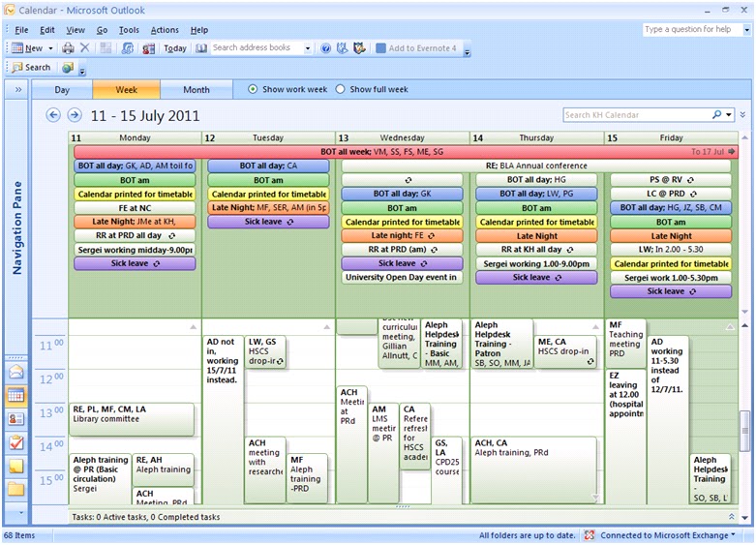
Task: Click the Search address books field
Action: coord(257,47)
